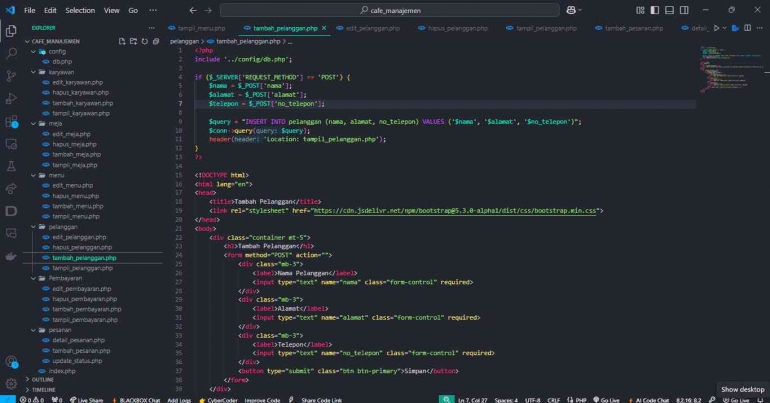This screenshot has width=770, height=403.
Task: Close the tambah_pelanggan.php tab
Action: coord(324,28)
